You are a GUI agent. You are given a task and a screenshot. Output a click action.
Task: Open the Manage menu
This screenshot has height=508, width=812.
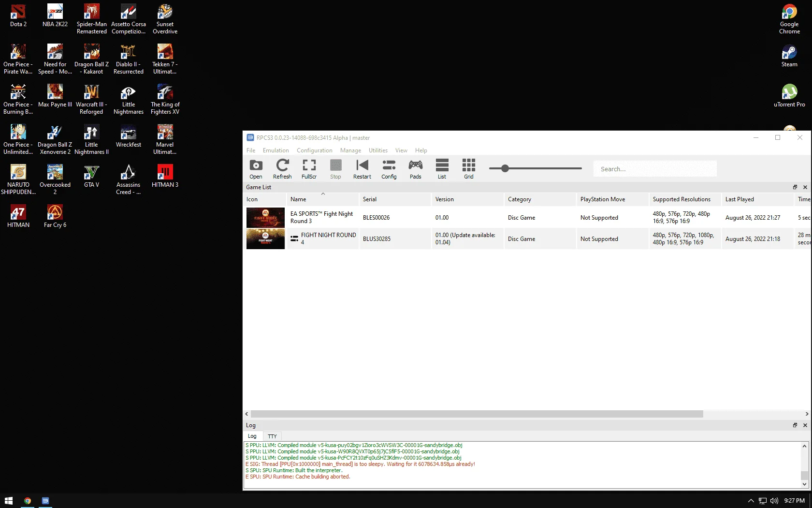pos(350,150)
